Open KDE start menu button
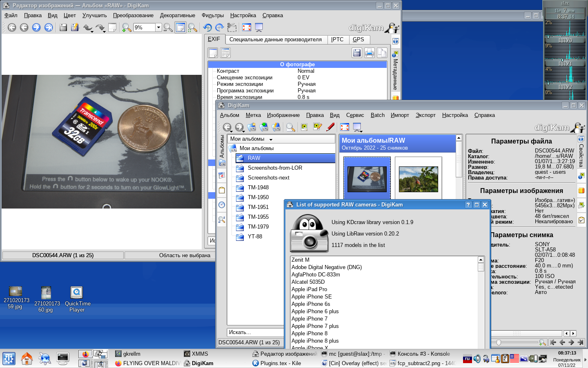Screen dimensions: 588x368 [x=9, y=359]
